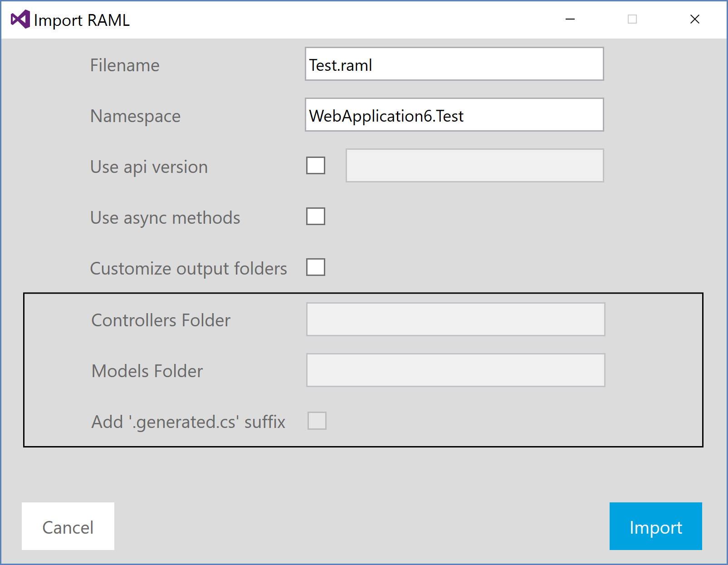Toggle the Add '.generated.cs' suffix checkbox
Image resolution: width=728 pixels, height=565 pixels.
coord(317,421)
